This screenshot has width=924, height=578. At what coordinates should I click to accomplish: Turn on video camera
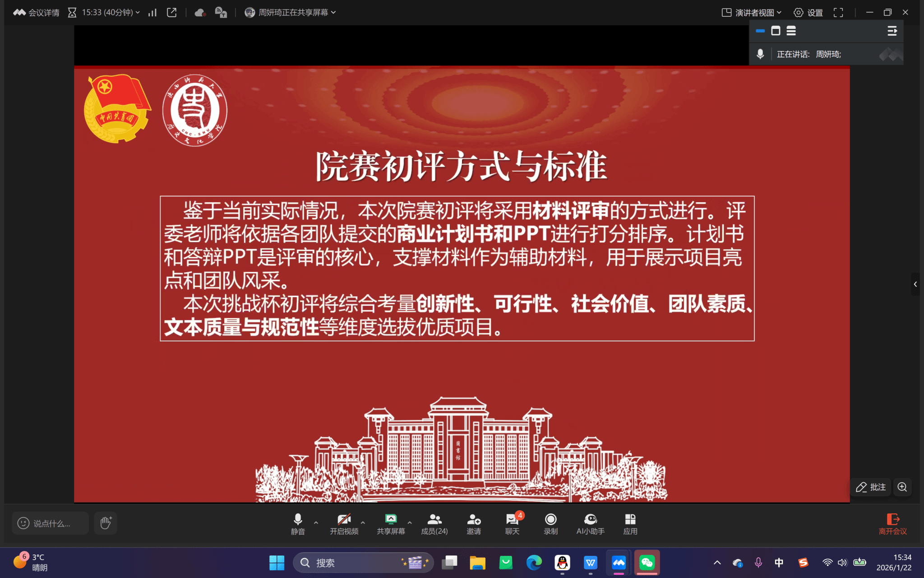[x=344, y=523]
